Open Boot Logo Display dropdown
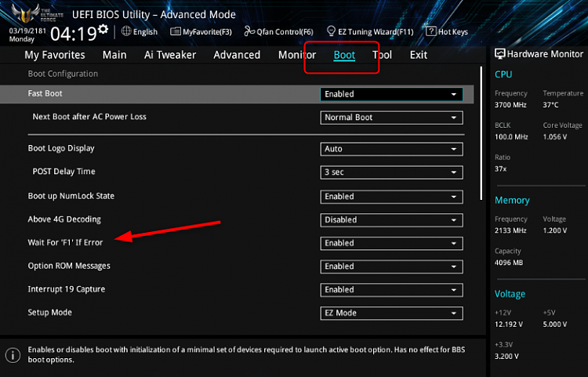The height and width of the screenshot is (377, 588). coord(391,149)
